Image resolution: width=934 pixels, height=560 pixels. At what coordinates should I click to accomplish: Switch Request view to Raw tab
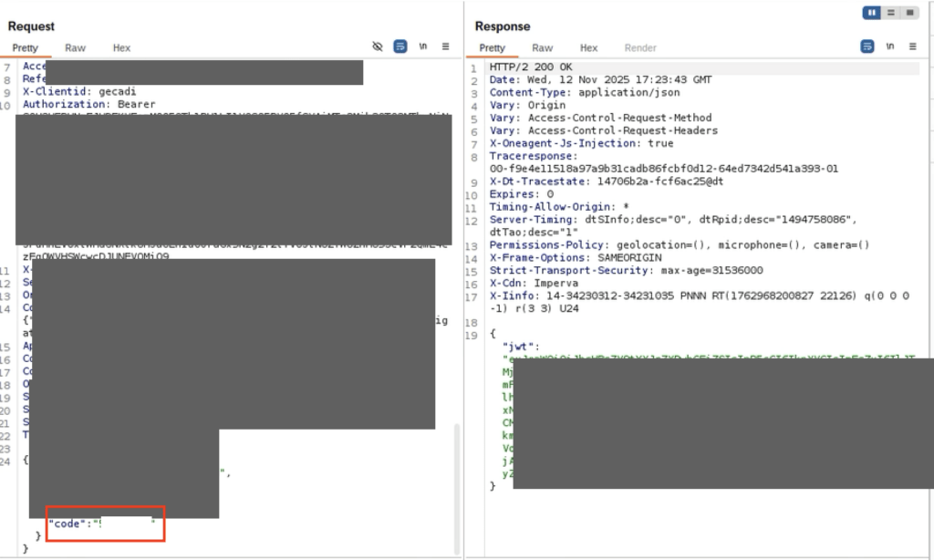(75, 47)
